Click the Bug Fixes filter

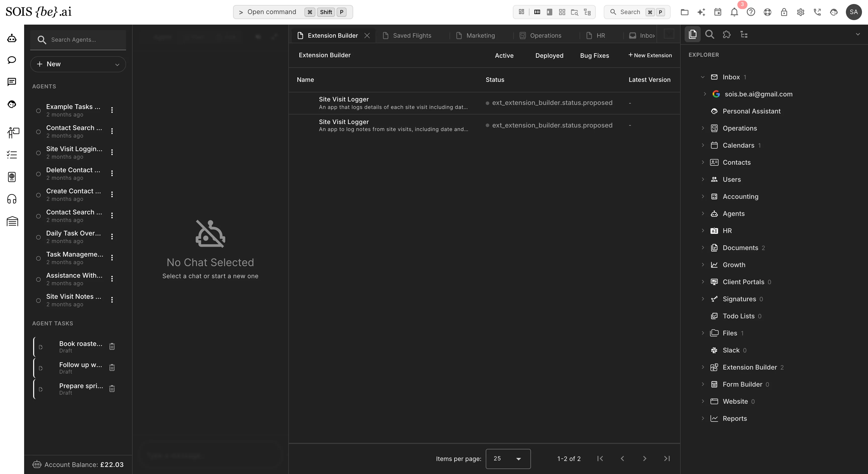point(594,55)
